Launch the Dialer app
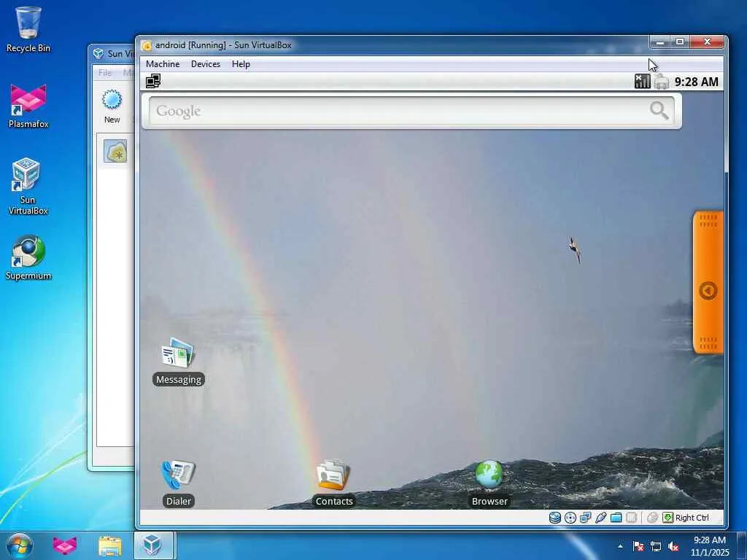The height and width of the screenshot is (560, 747). 178,483
